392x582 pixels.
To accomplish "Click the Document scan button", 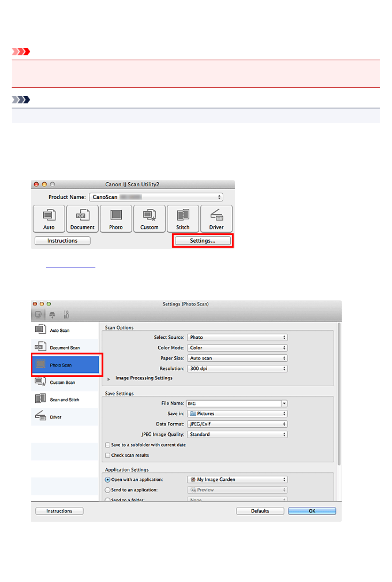I will click(x=82, y=219).
